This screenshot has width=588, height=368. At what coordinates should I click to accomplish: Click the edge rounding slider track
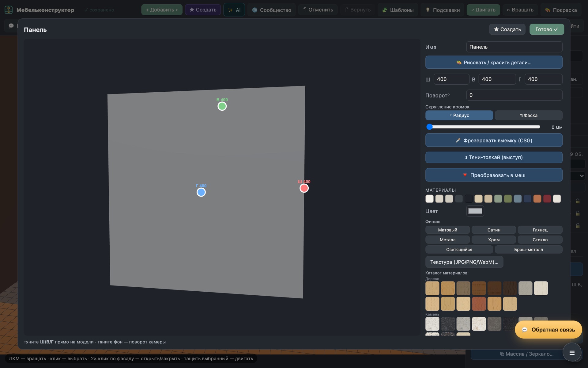(x=483, y=127)
